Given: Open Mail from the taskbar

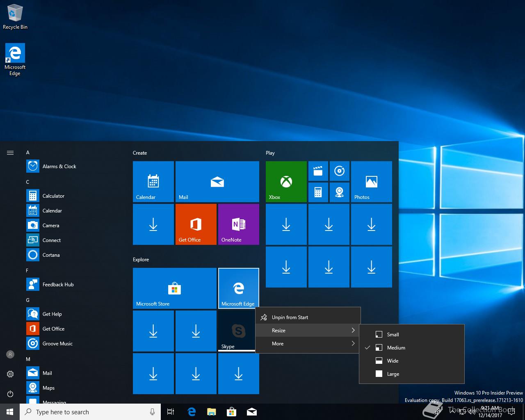Looking at the screenshot, I should [251, 412].
